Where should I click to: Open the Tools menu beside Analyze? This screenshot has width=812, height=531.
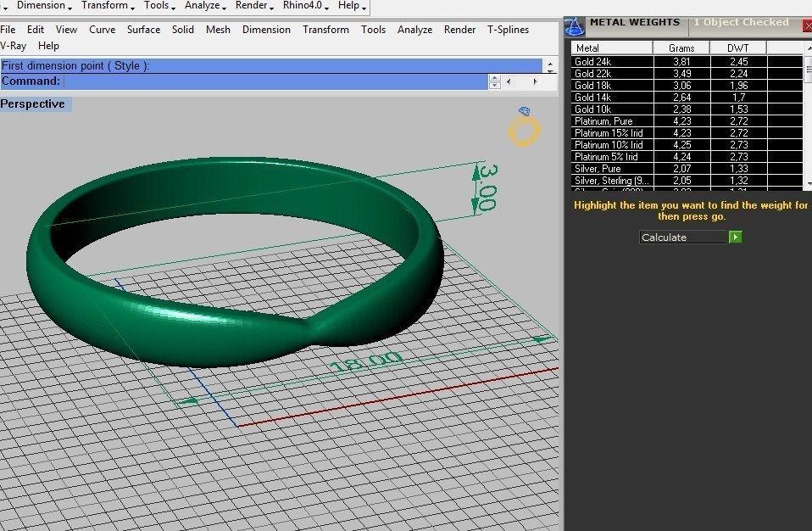click(x=374, y=30)
